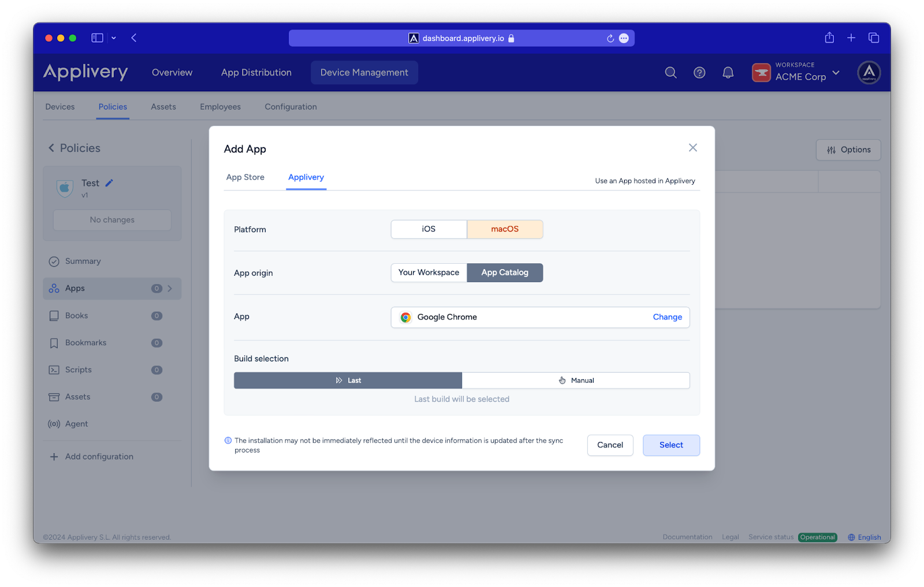
Task: Open notifications bell icon
Action: point(728,73)
